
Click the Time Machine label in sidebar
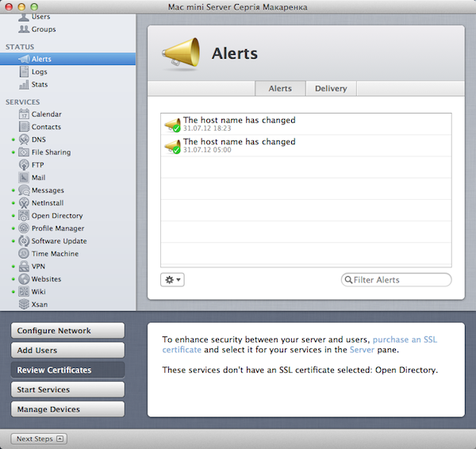click(x=55, y=254)
